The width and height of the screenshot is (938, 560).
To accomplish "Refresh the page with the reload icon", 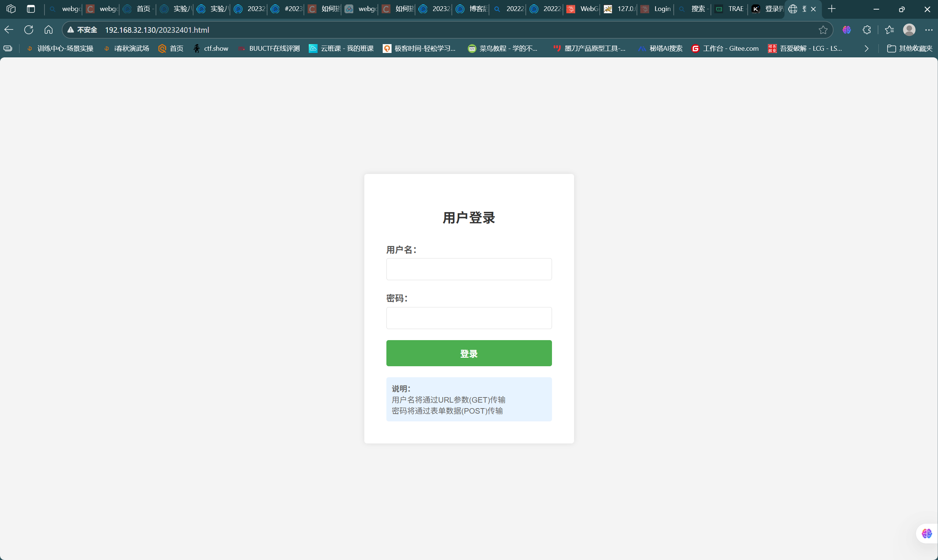I will click(29, 30).
